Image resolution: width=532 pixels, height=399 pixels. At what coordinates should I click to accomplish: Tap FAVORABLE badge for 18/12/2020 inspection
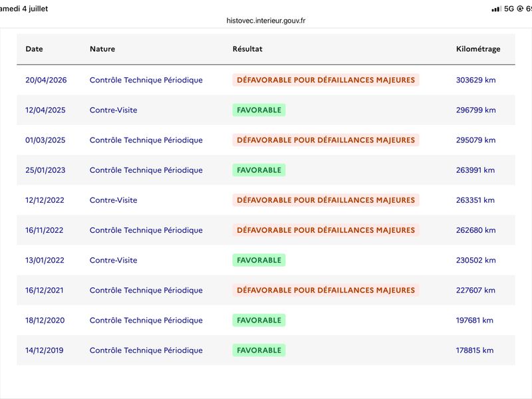[x=259, y=321]
